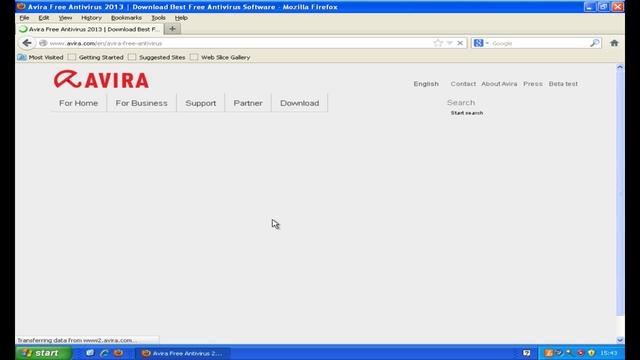Click the scrollbar up arrow
Screen dimensions: 640x360
click(x=620, y=67)
